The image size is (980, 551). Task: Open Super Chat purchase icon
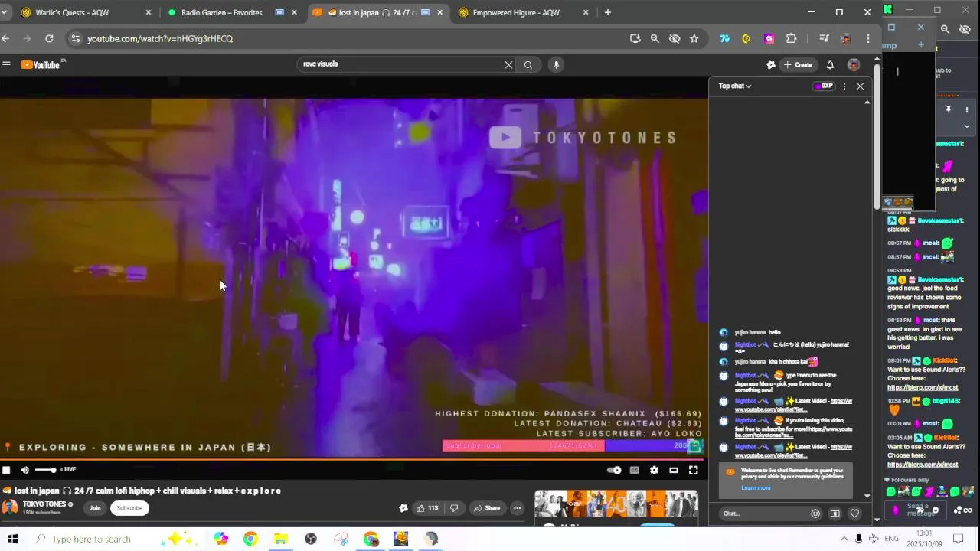835,514
